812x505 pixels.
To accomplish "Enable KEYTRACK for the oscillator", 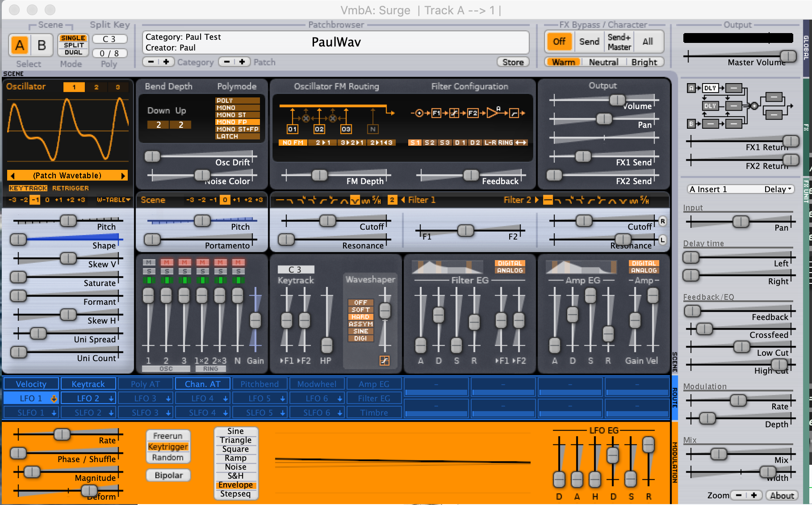I will [28, 188].
